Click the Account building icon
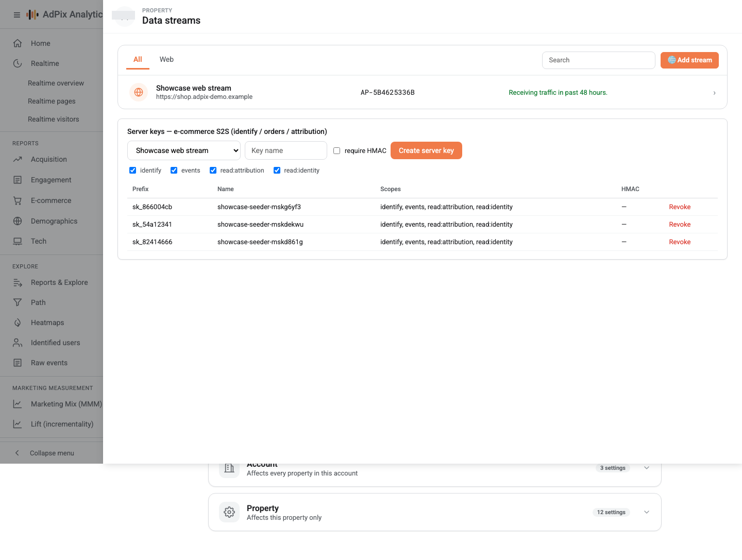 [x=229, y=468]
